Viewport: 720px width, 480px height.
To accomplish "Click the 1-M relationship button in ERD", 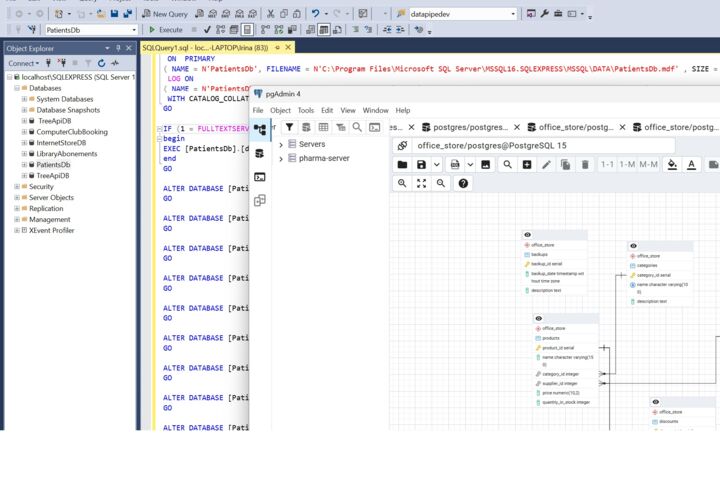I will click(627, 164).
